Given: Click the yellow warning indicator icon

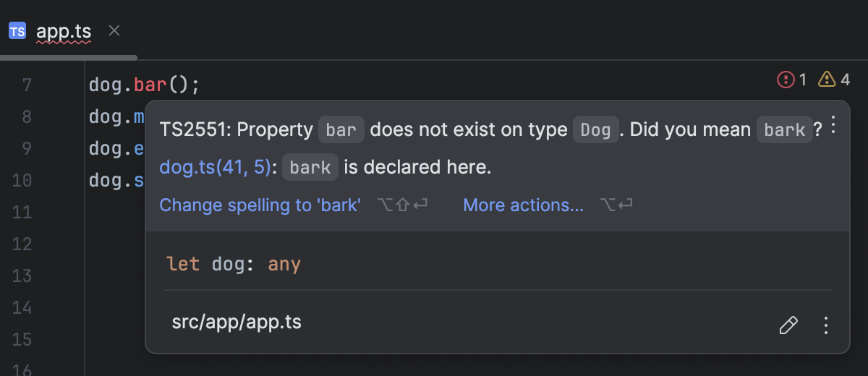Looking at the screenshot, I should click(x=827, y=80).
